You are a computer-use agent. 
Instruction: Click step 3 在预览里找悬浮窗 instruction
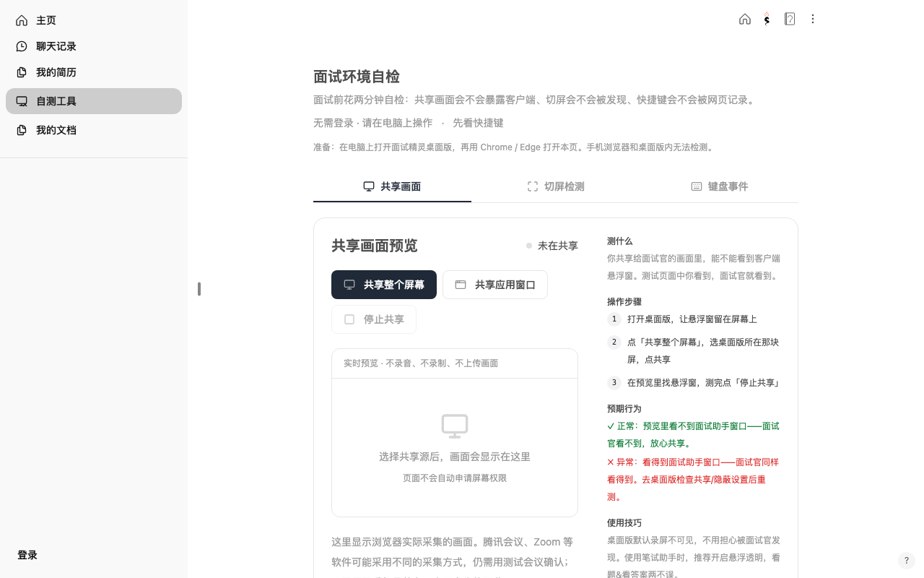click(x=704, y=383)
